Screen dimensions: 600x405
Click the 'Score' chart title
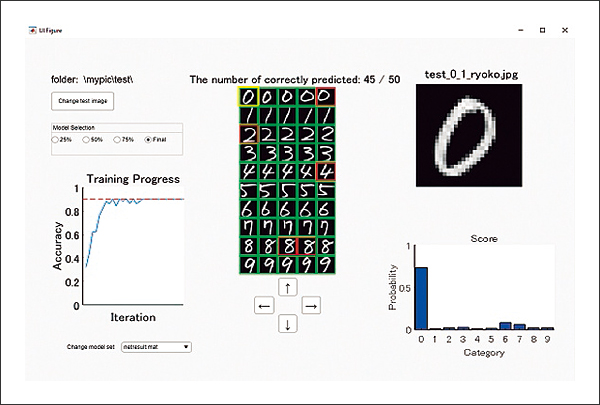[484, 239]
